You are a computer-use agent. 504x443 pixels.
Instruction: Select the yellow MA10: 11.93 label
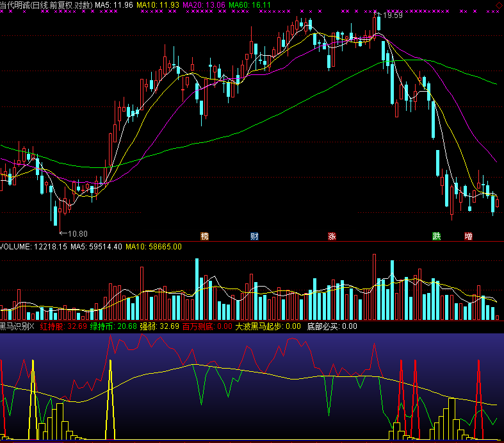point(158,5)
